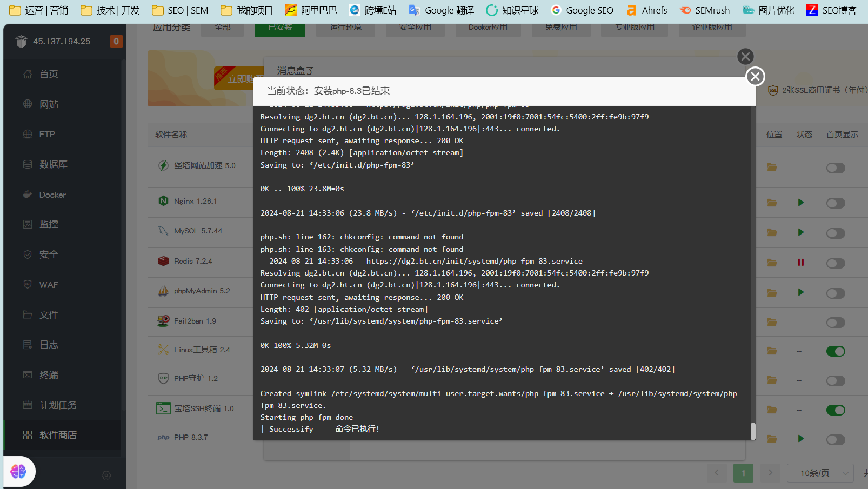The width and height of the screenshot is (868, 489).
Task: Toggle homepage display for Nginx row
Action: pyautogui.click(x=836, y=203)
